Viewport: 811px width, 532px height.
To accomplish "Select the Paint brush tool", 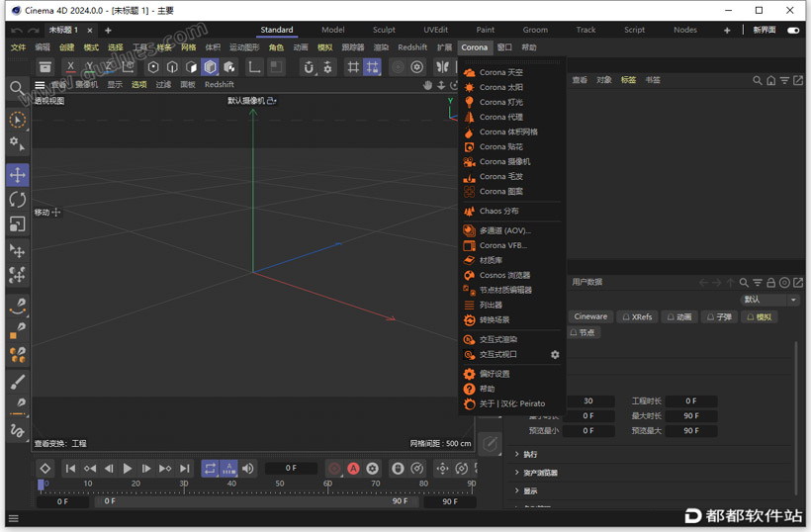I will tap(18, 382).
